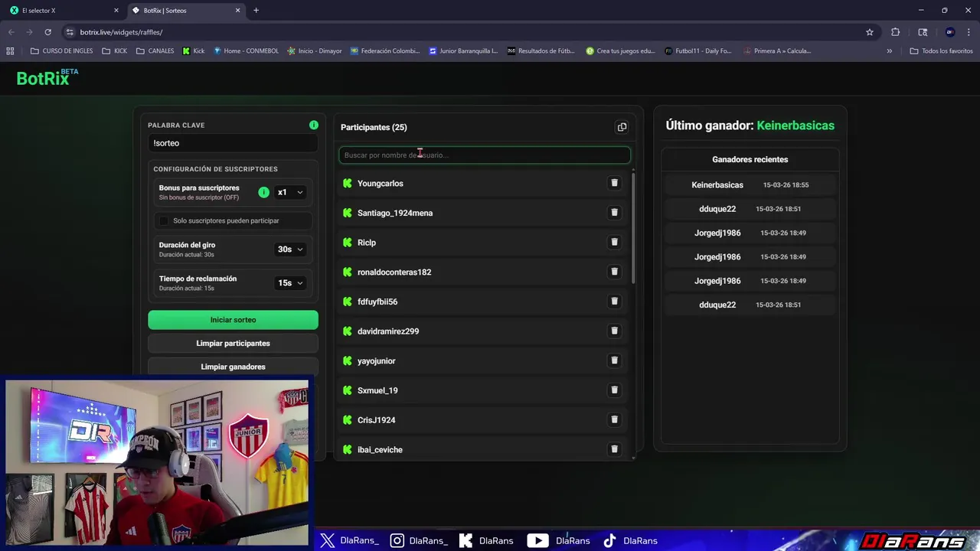This screenshot has width=980, height=551.
Task: Open Futbol11 - Daily Fo... bookmark
Action: point(697,51)
